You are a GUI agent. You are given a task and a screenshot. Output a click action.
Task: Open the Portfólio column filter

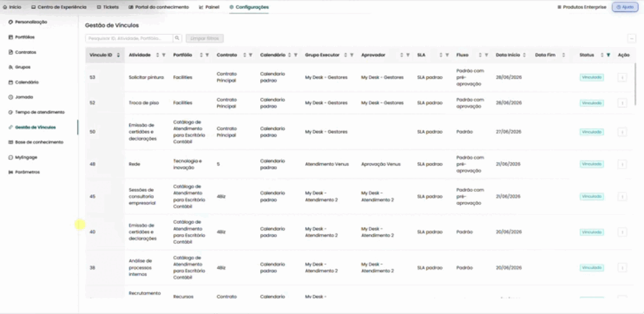click(207, 55)
